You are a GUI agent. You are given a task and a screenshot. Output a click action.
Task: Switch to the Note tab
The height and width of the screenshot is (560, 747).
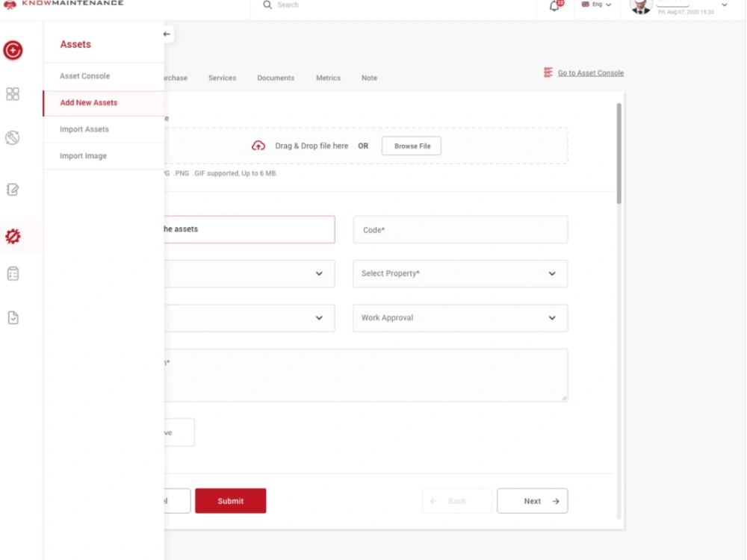coord(369,78)
